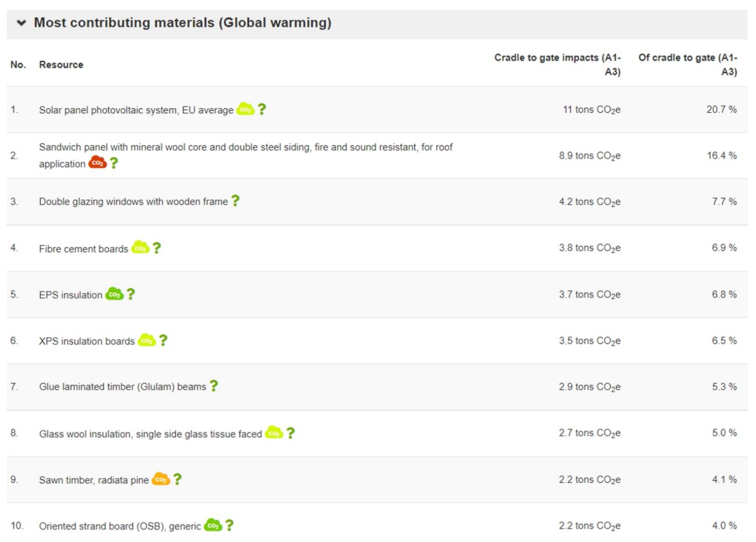Open the question mark help for Double glazing windows

coord(235,201)
